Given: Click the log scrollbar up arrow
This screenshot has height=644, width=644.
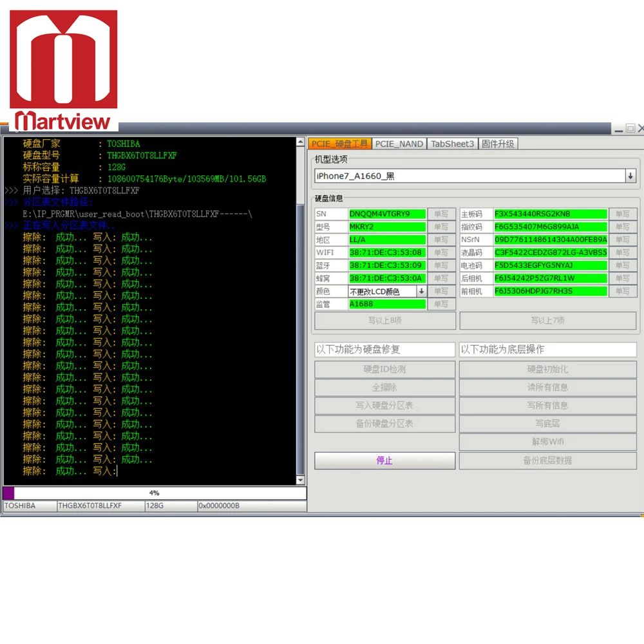Looking at the screenshot, I should click(300, 142).
